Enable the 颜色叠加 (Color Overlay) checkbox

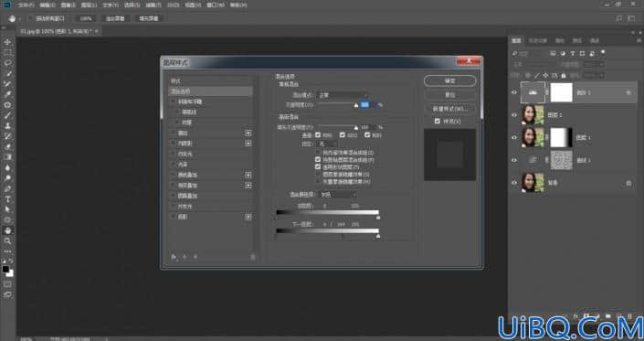click(x=174, y=175)
